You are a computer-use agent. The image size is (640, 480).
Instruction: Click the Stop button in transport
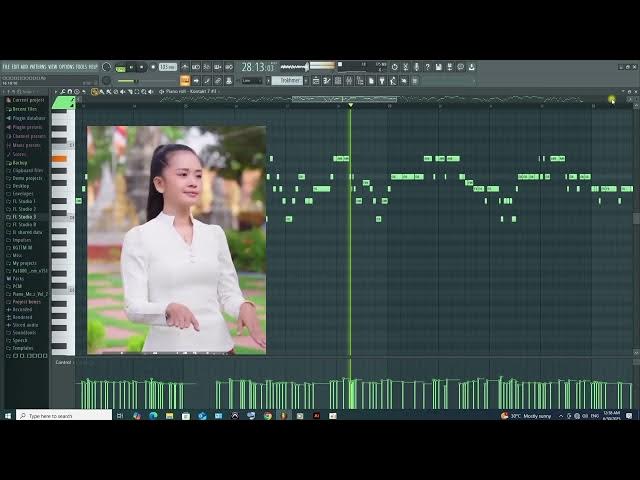142,67
